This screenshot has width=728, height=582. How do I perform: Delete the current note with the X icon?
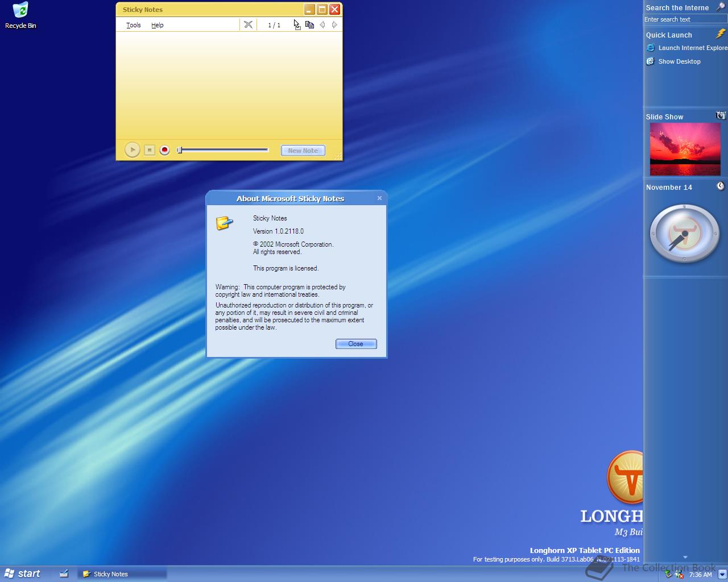(248, 24)
